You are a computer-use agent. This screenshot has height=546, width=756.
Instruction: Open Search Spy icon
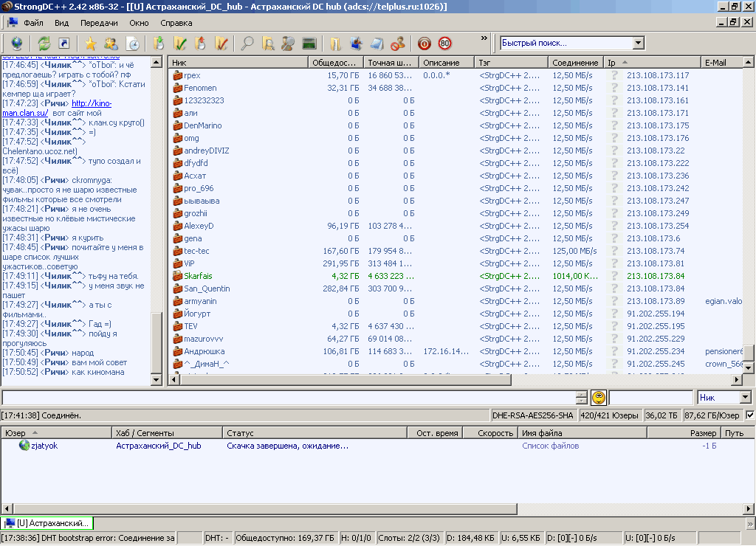tap(289, 44)
